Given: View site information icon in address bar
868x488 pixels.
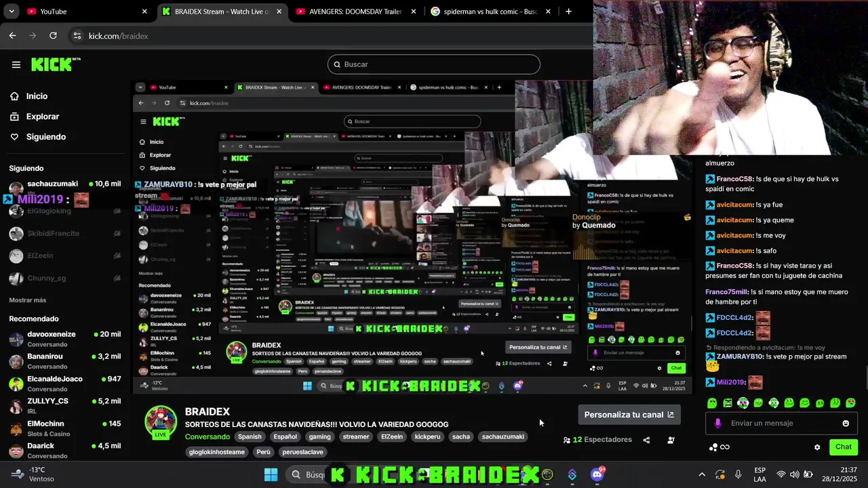Looking at the screenshot, I should [77, 36].
